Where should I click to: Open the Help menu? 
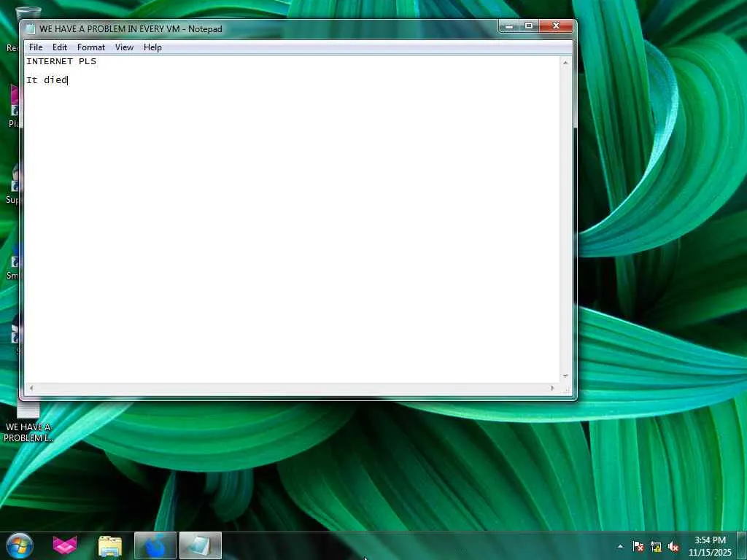(153, 47)
